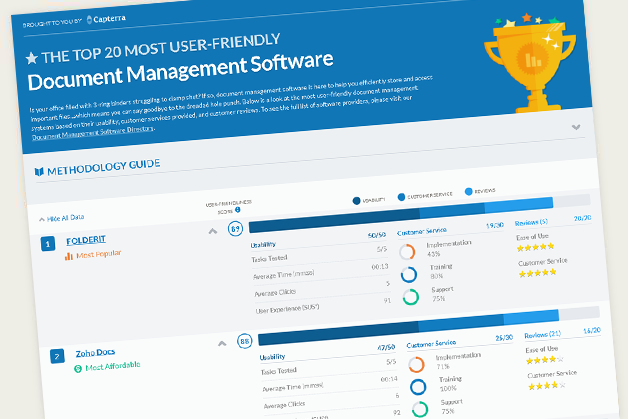Click the rank 1 badge
This screenshot has height=419, width=628.
(x=48, y=244)
